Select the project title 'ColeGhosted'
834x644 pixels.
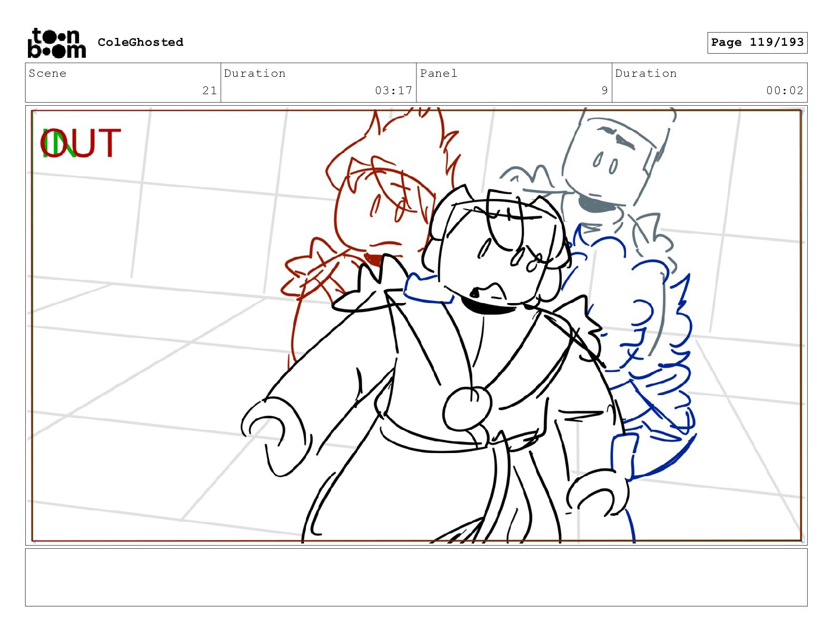click(141, 42)
